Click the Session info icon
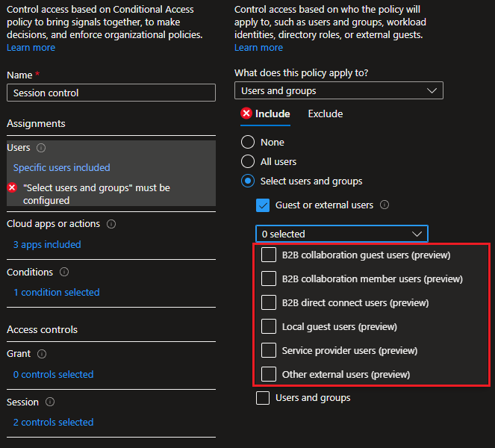Screen dimensions: 495x448 pyautogui.click(x=49, y=402)
